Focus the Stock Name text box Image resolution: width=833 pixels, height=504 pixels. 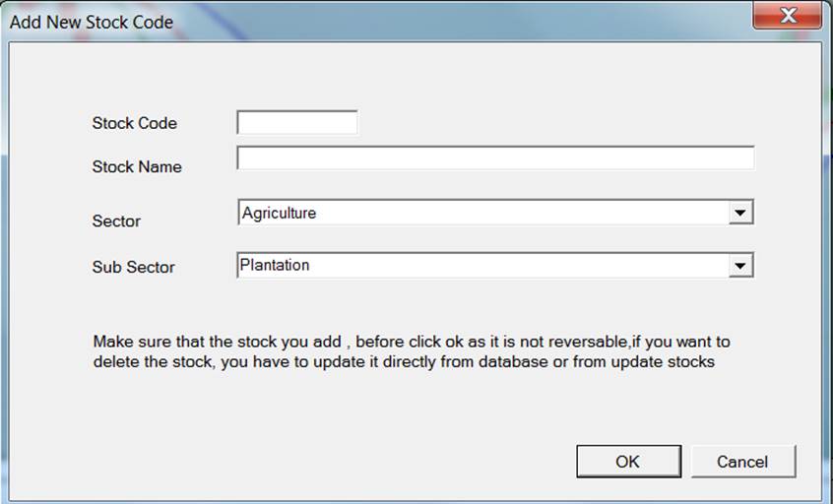(x=495, y=158)
